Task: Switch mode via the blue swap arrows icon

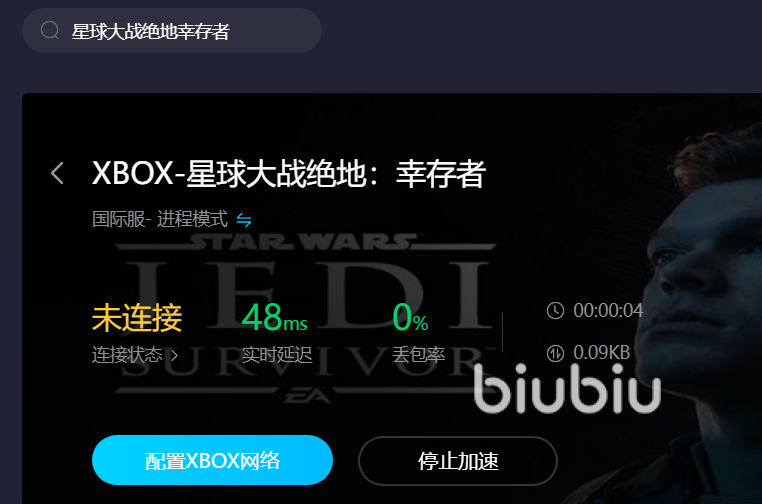Action: 244,220
